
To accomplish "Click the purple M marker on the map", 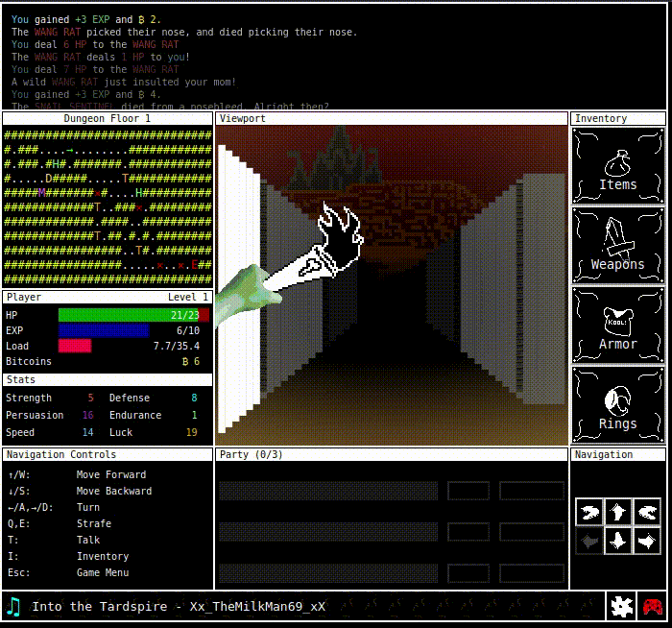I will click(41, 193).
